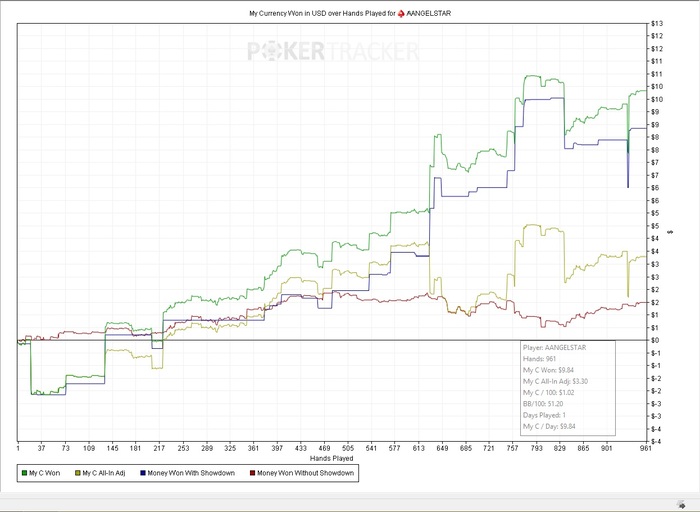The image size is (700, 512).
Task: Click the x-axis tick label 961
Action: click(x=646, y=448)
